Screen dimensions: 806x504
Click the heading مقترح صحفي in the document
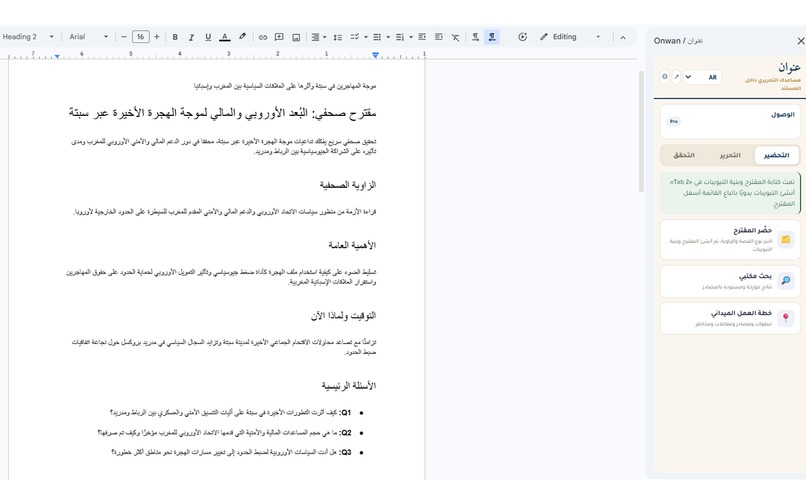tap(223, 113)
